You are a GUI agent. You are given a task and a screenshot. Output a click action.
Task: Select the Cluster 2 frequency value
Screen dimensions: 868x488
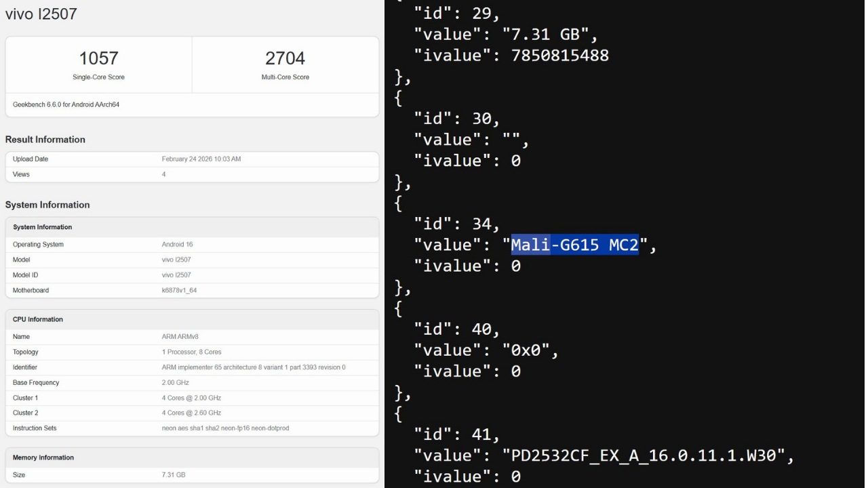pos(191,413)
